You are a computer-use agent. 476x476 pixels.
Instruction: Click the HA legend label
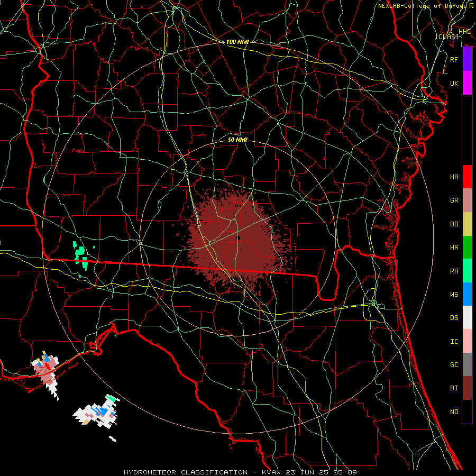tap(454, 177)
